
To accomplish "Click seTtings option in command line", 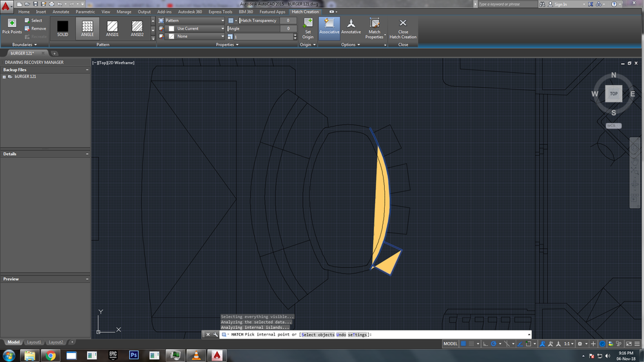I will click(x=357, y=334).
